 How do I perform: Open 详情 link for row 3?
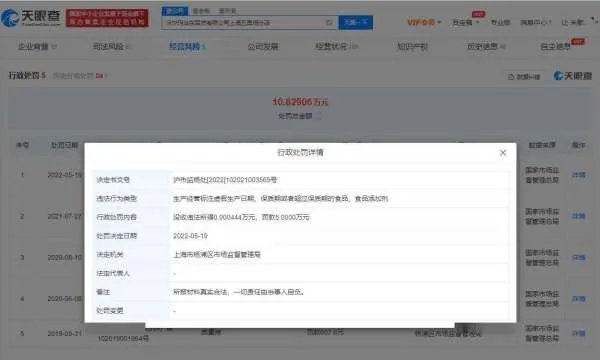579,257
